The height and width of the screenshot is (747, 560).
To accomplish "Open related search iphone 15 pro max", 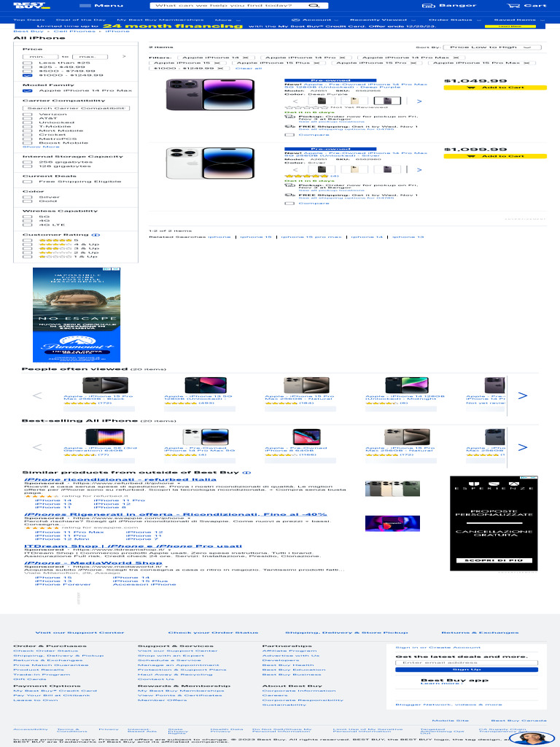I will 311,237.
